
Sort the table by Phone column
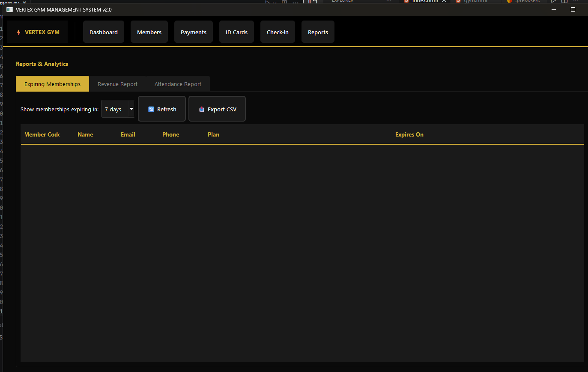click(170, 134)
